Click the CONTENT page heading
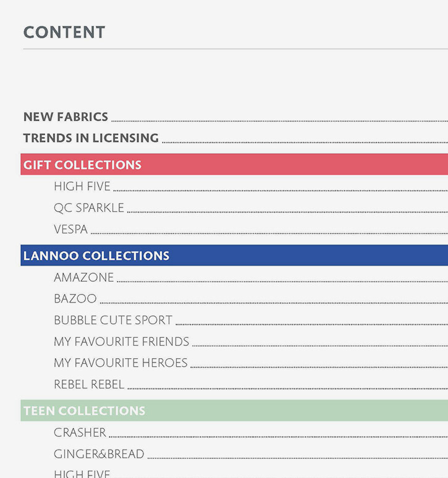The width and height of the screenshot is (448, 478). pos(64,32)
